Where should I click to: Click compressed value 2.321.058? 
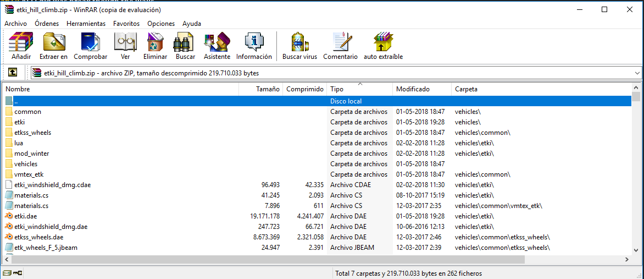pos(308,237)
